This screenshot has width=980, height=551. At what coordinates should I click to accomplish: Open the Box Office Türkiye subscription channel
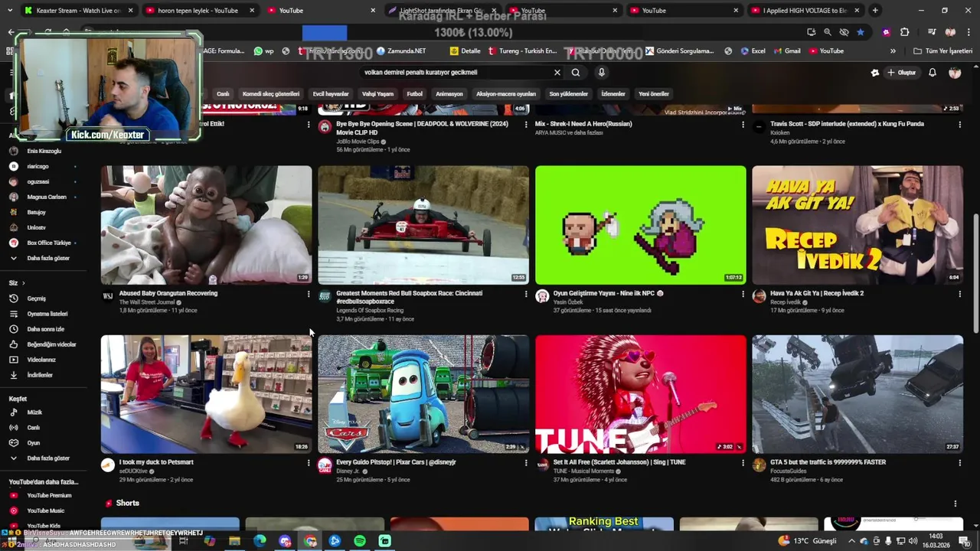tap(42, 243)
